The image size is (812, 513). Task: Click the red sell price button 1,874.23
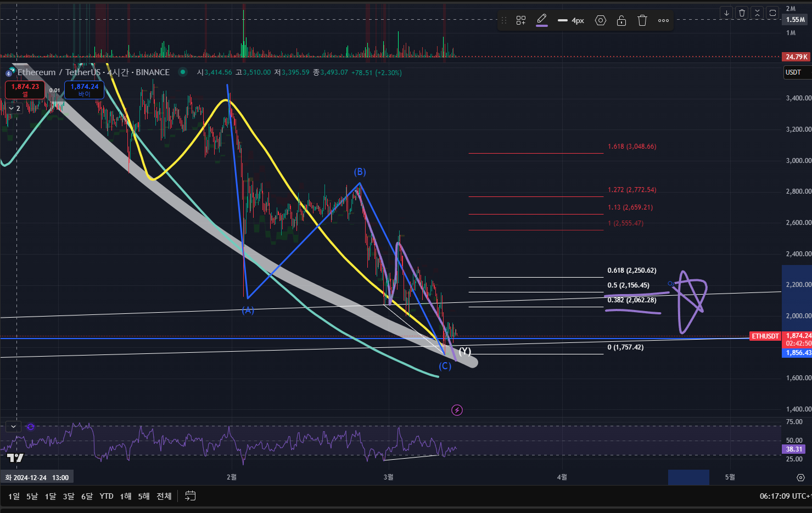[25, 89]
